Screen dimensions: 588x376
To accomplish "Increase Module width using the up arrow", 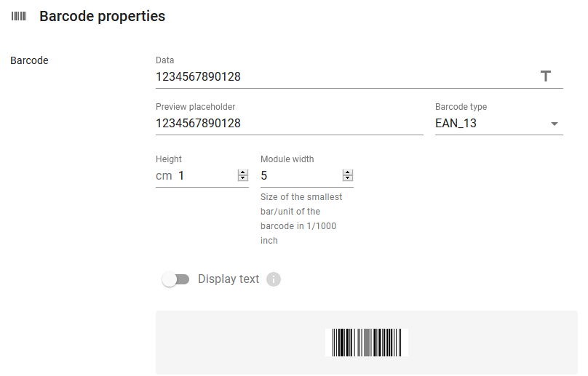I will 348,172.
